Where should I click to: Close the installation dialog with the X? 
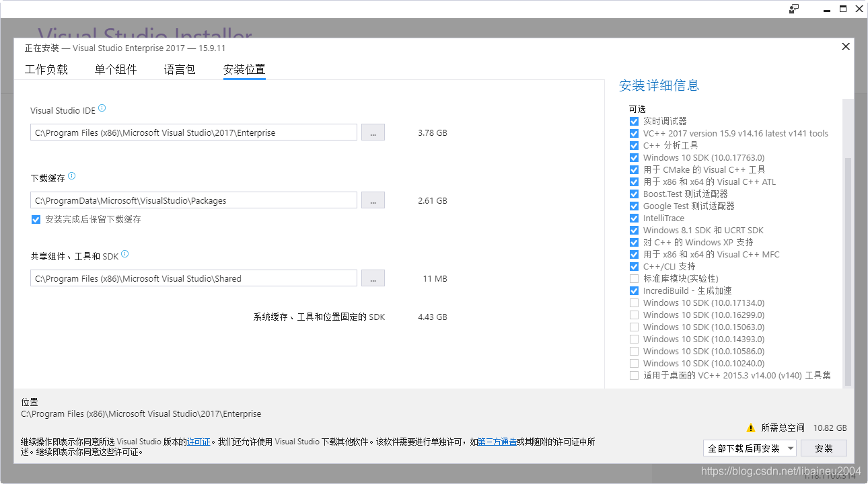(x=846, y=46)
